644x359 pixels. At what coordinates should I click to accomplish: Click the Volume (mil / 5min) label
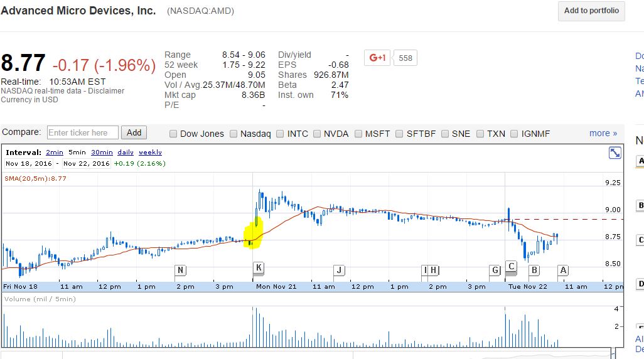click(x=40, y=299)
